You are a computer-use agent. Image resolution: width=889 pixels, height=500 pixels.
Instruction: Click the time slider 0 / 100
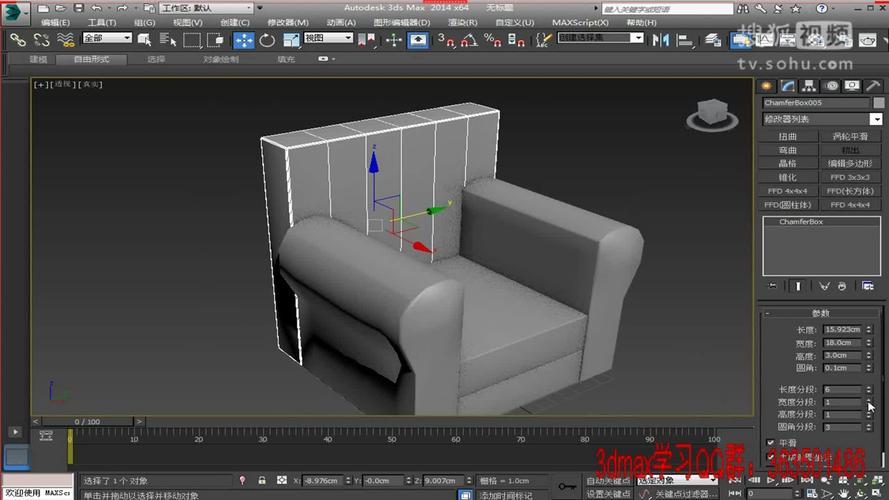click(87, 422)
